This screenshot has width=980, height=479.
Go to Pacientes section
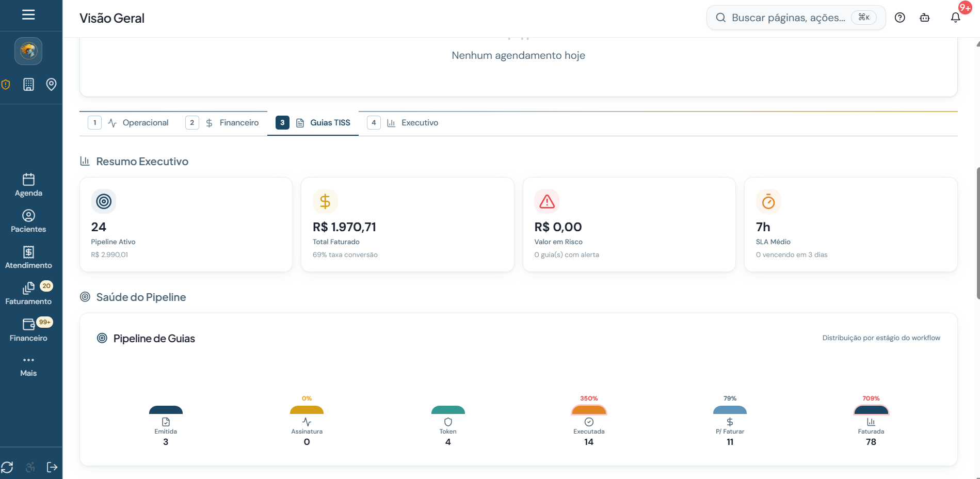click(28, 221)
